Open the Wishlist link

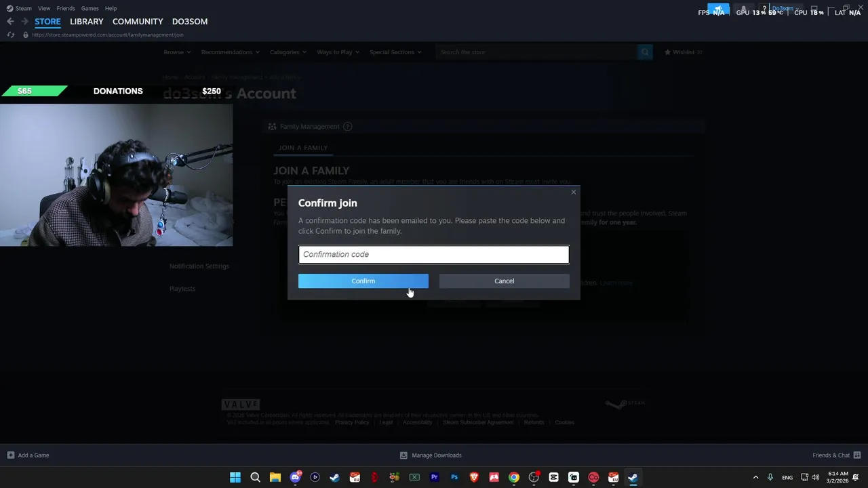pyautogui.click(x=683, y=52)
